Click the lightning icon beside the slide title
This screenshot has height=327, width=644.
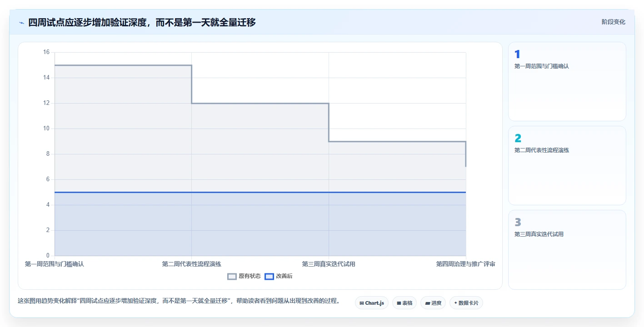tap(21, 23)
